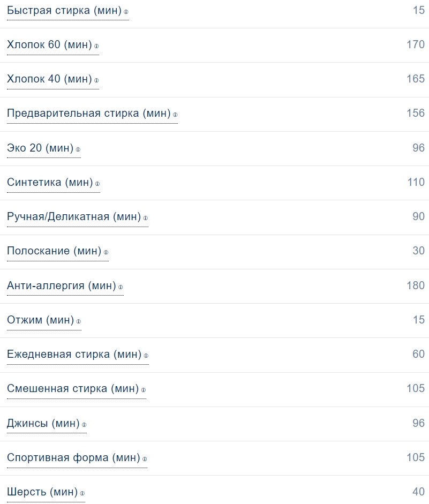Click info icon next to Полоскание

(106, 252)
